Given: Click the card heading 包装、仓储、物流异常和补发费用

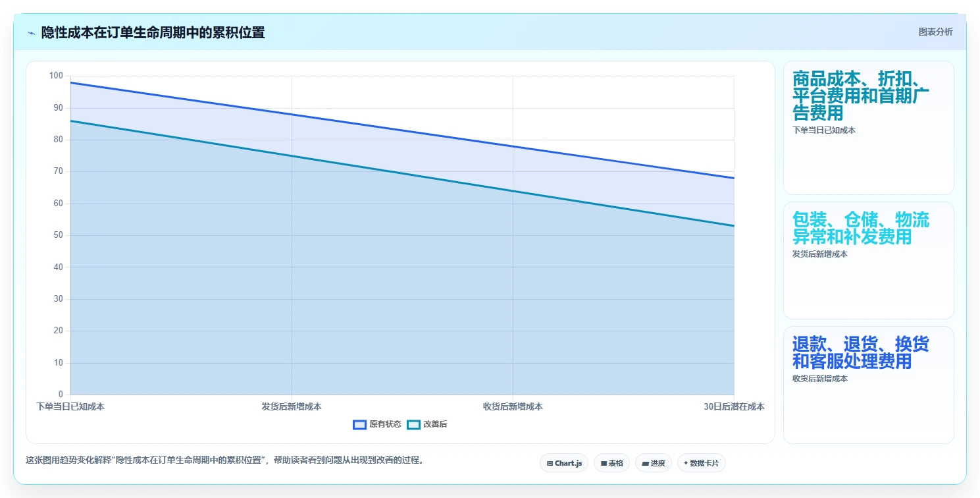Looking at the screenshot, I should point(861,228).
